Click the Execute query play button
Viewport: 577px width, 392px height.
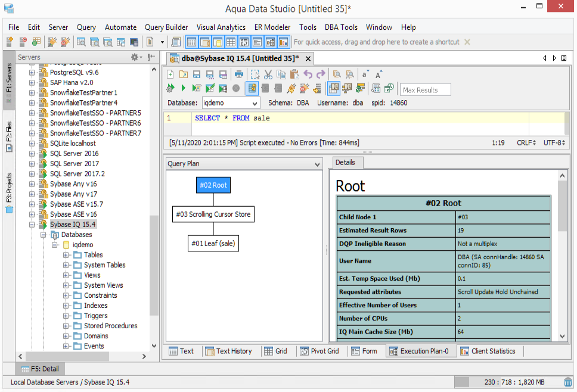(183, 89)
